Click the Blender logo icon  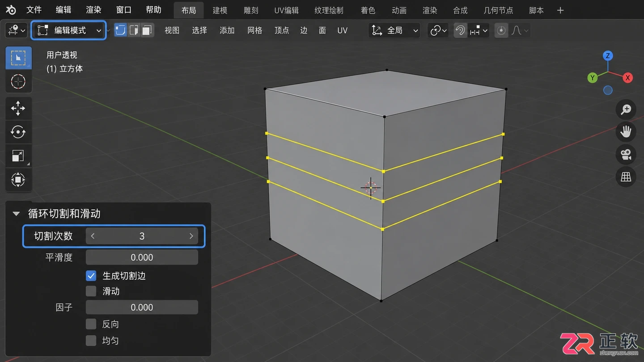point(11,10)
